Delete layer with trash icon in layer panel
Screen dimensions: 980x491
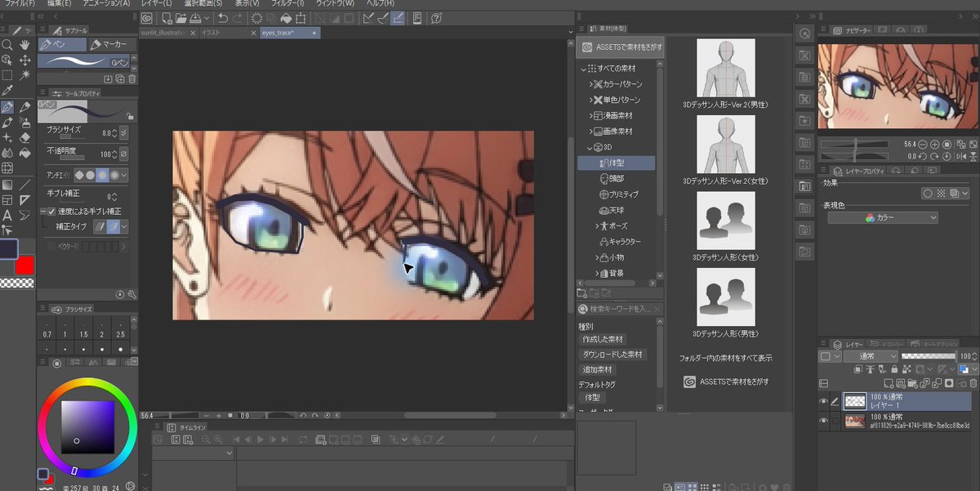(972, 383)
